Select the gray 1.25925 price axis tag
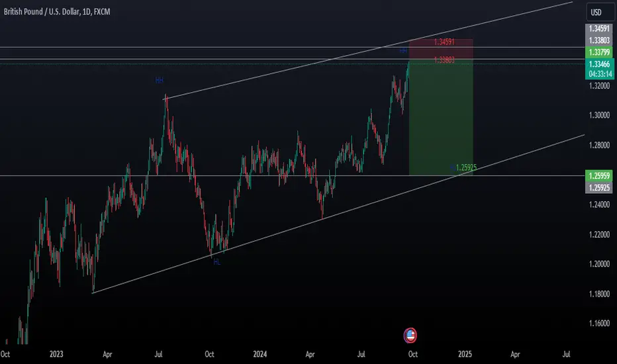This screenshot has width=617, height=364. click(599, 187)
